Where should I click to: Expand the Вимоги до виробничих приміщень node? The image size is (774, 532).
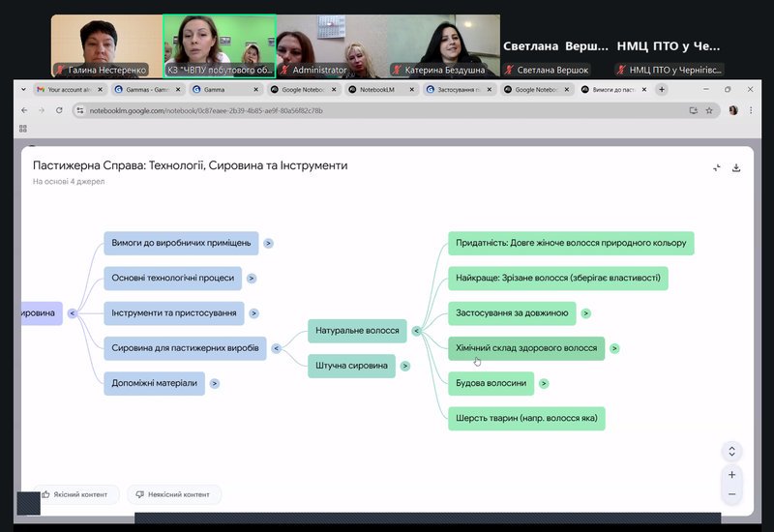[268, 244]
